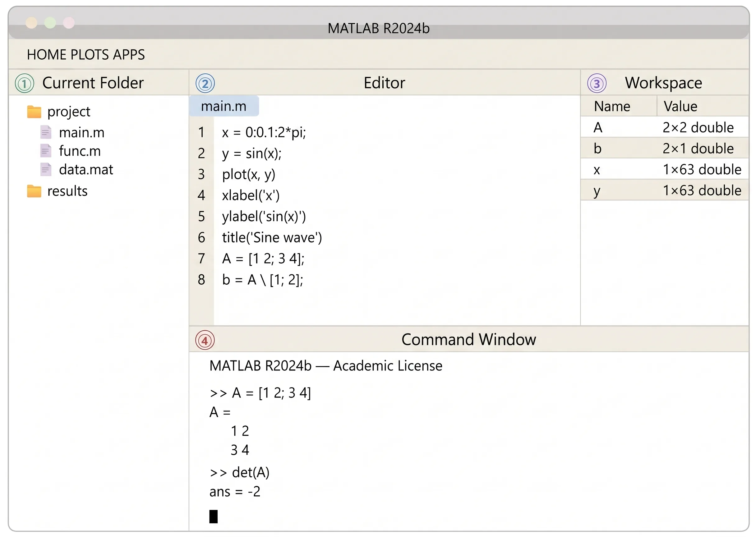Click the '2×2 double' value cell

[698, 127]
